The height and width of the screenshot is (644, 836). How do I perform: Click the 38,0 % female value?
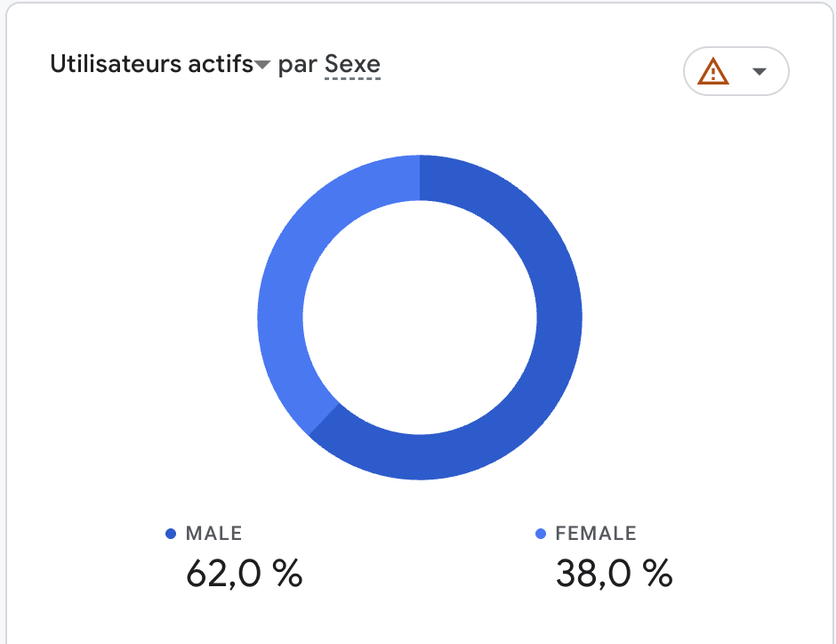(614, 574)
